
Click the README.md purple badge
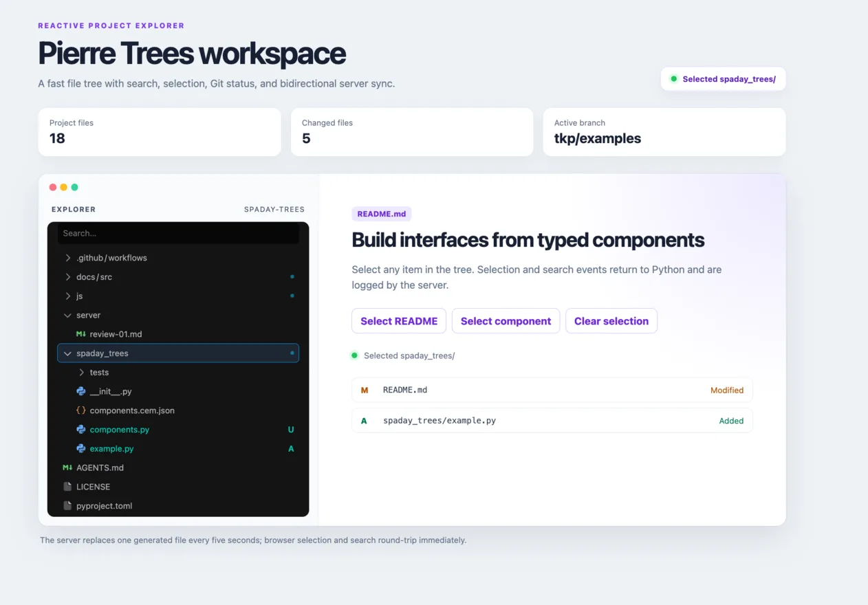[382, 214]
